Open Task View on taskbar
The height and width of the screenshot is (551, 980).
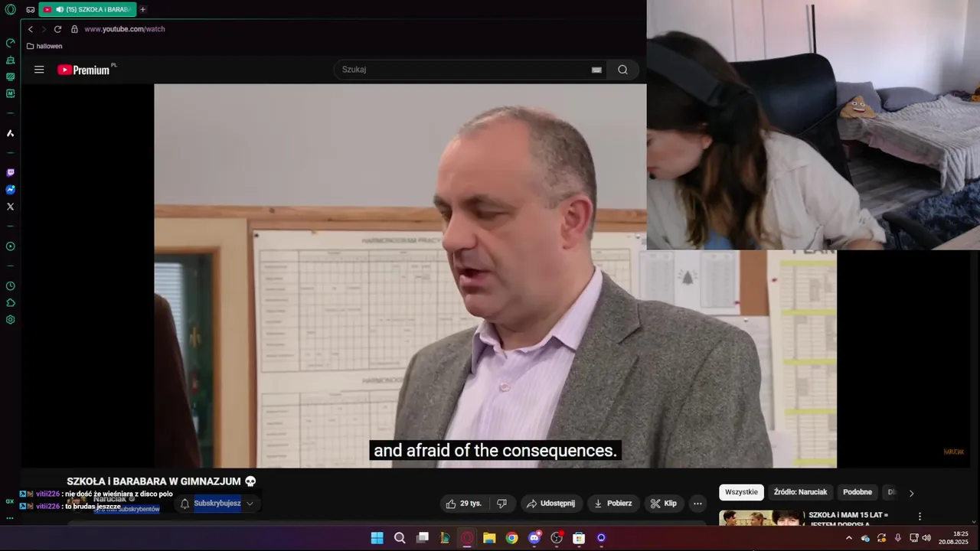coord(422,538)
